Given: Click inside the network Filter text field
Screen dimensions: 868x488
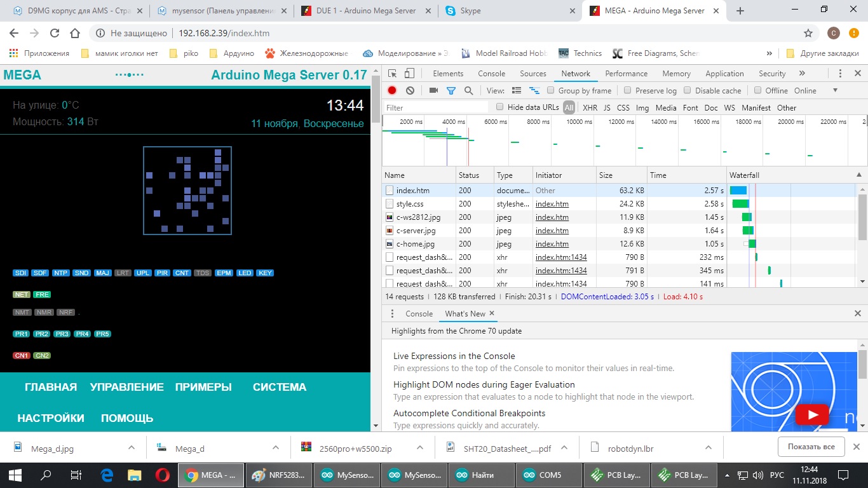Looking at the screenshot, I should tap(435, 107).
